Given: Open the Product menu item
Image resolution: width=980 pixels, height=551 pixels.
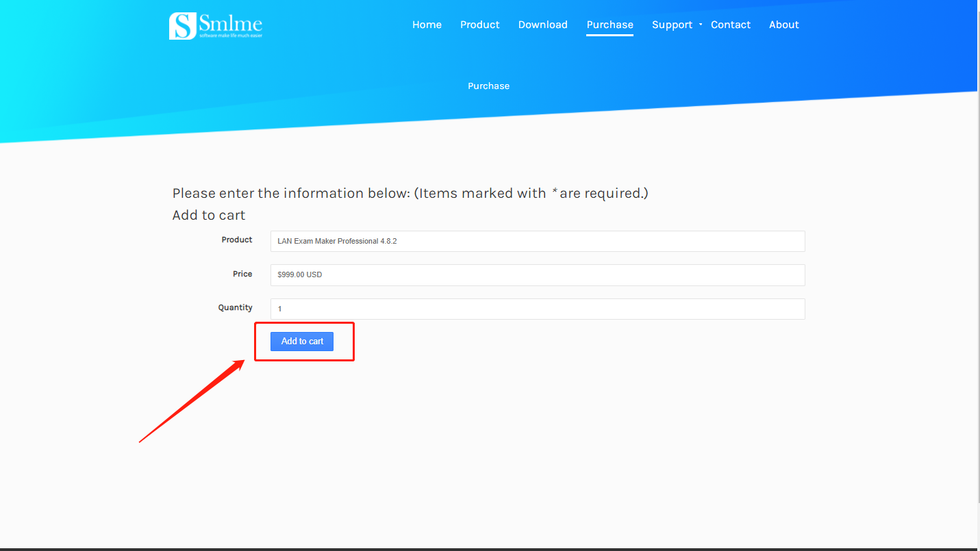Looking at the screenshot, I should pyautogui.click(x=480, y=25).
